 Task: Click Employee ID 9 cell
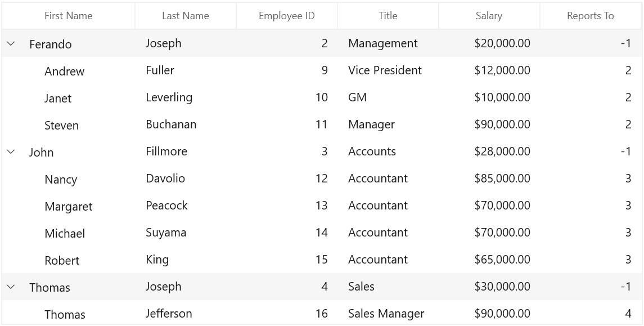tap(287, 70)
